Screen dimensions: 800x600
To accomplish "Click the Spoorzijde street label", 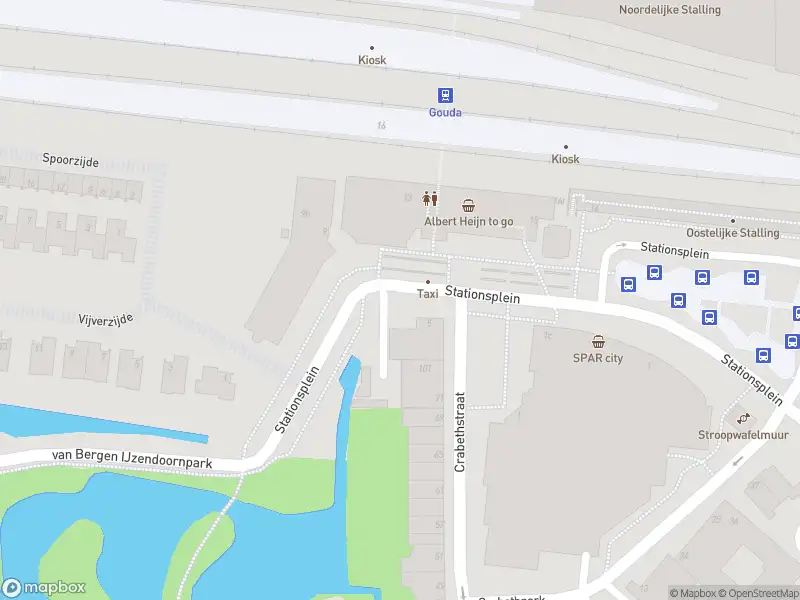I will tap(70, 160).
